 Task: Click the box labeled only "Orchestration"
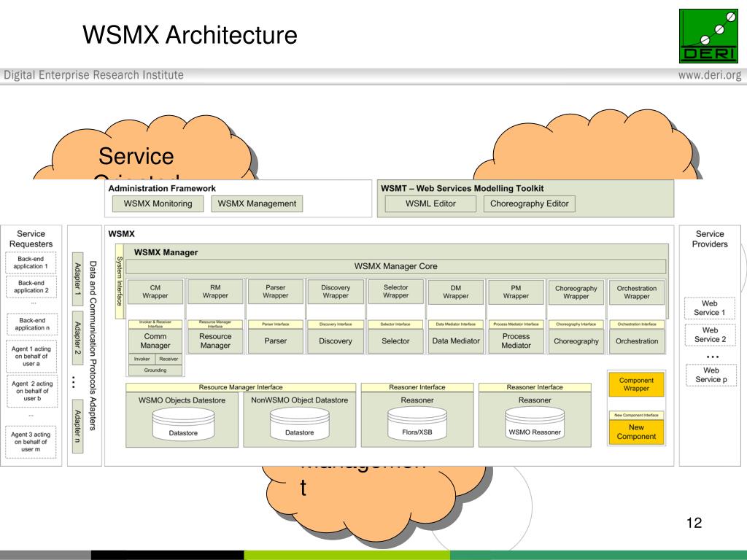tap(637, 341)
